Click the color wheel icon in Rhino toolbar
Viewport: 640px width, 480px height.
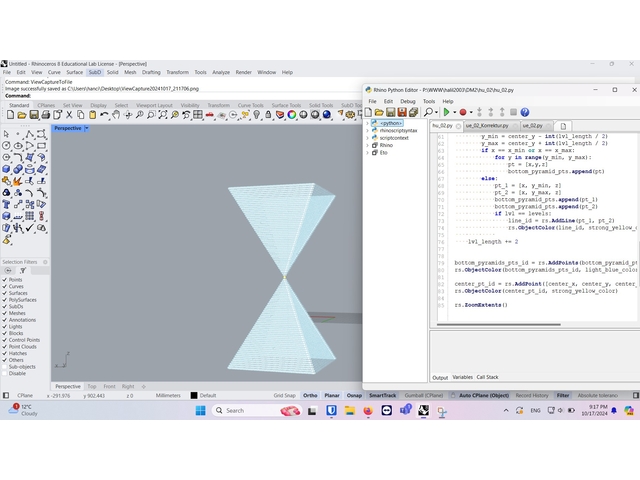point(291,115)
